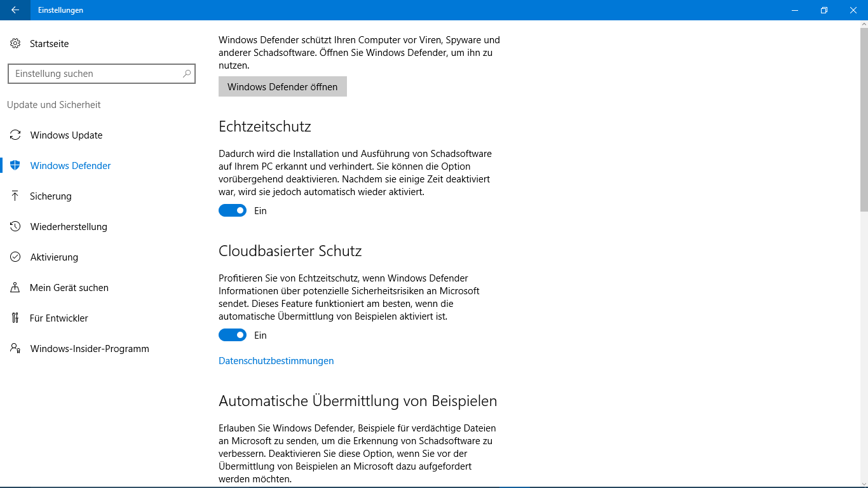Open Startseite via the gear icon

(x=15, y=44)
